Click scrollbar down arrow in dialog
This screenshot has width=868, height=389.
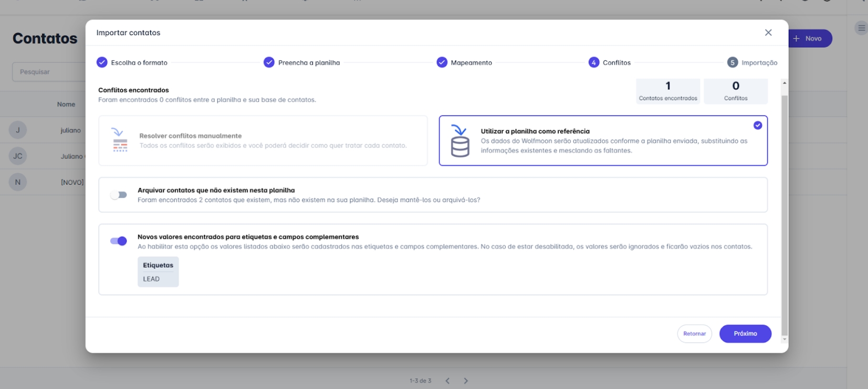pos(785,339)
